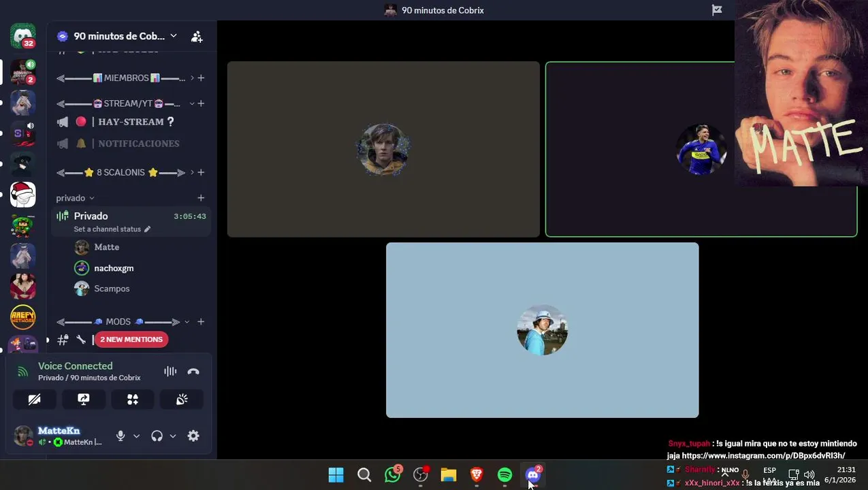
Task: Open the plague doctor server icon
Action: click(x=22, y=164)
